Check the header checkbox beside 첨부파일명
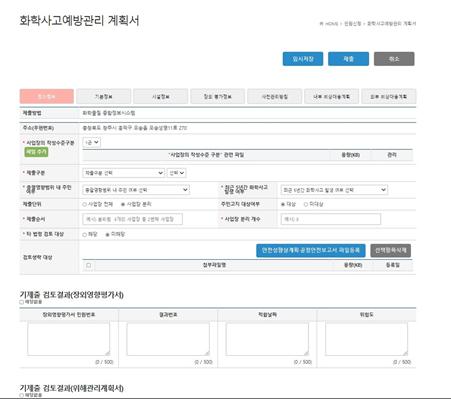The height and width of the screenshot is (401, 451). (88, 265)
